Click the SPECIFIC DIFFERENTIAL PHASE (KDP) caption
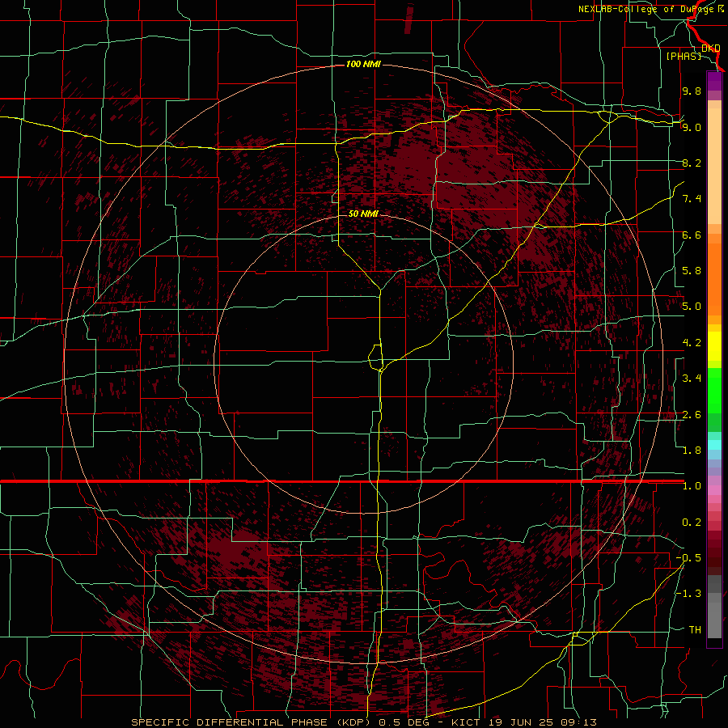This screenshot has height=728, width=728. click(252, 722)
